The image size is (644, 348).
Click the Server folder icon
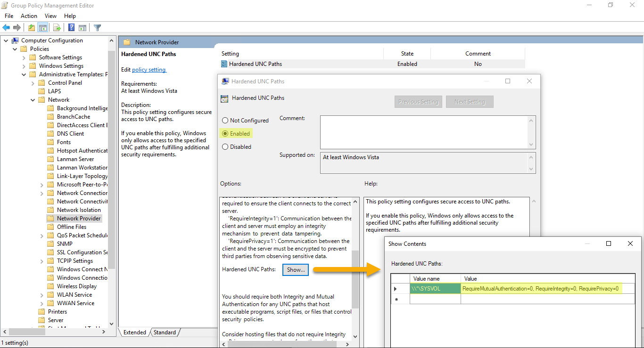pos(42,320)
